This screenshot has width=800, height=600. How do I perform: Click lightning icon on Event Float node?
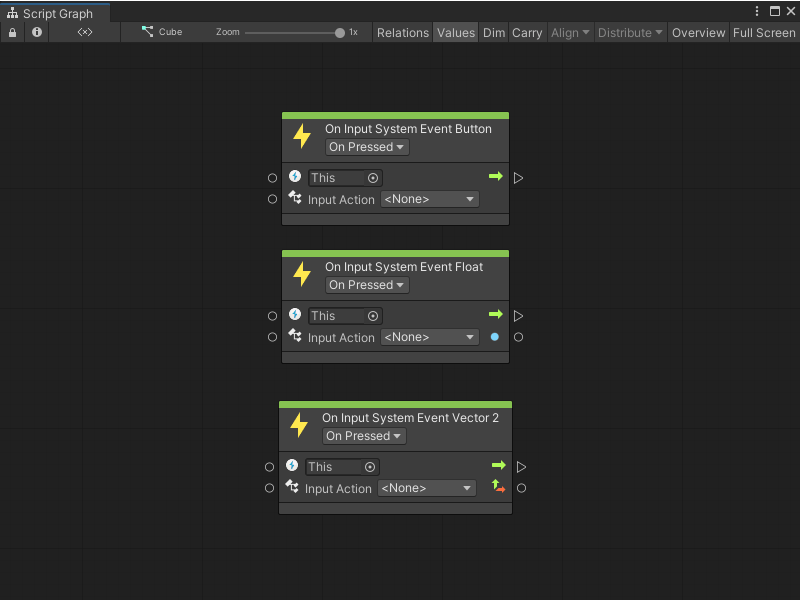[302, 274]
